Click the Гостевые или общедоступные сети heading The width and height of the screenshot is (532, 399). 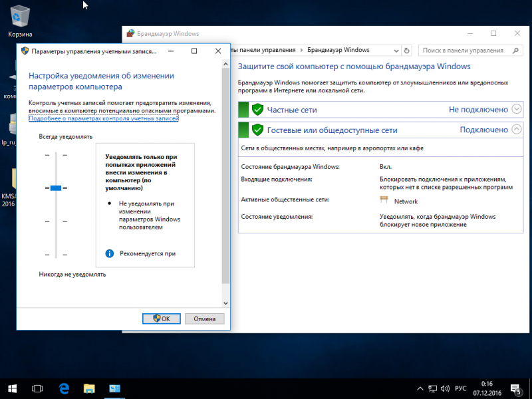click(x=332, y=130)
